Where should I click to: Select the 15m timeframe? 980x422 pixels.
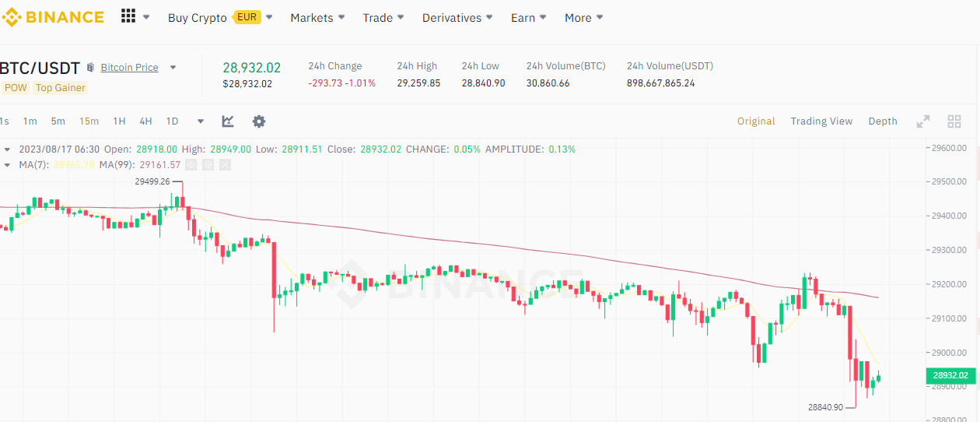(89, 121)
